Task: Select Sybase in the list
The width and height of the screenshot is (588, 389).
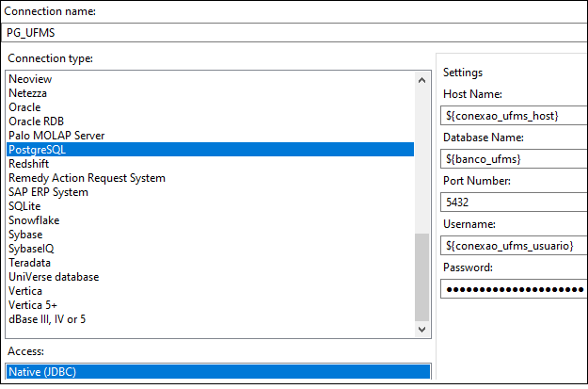Action: click(25, 235)
